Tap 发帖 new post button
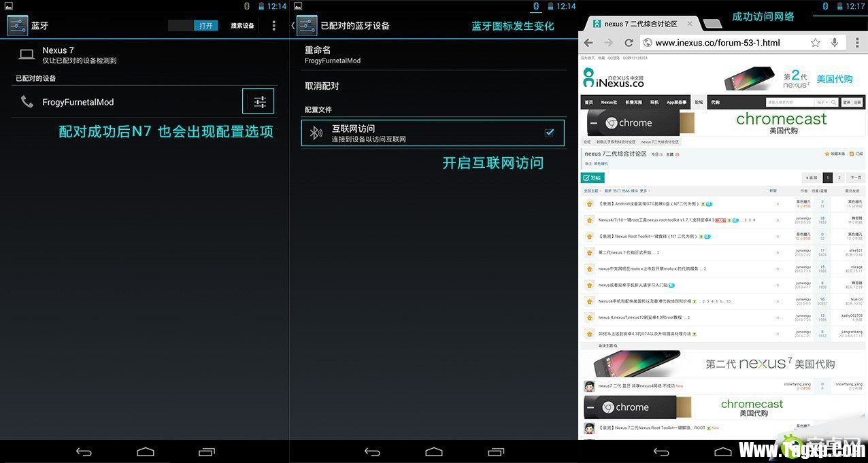Image resolution: width=868 pixels, height=463 pixels. [592, 177]
